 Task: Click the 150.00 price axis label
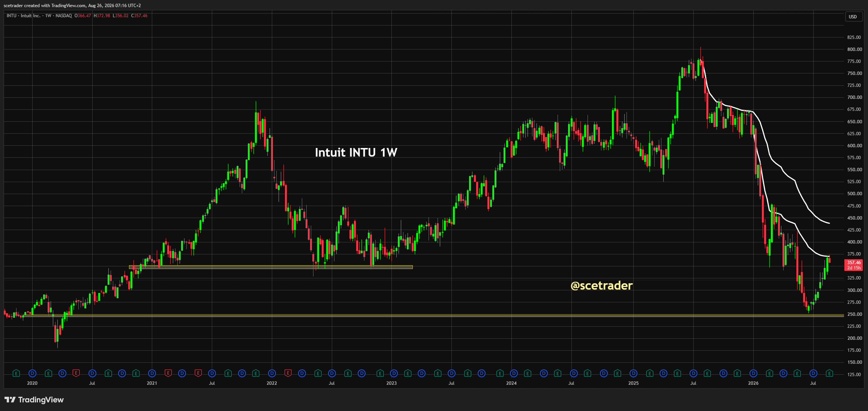click(854, 362)
